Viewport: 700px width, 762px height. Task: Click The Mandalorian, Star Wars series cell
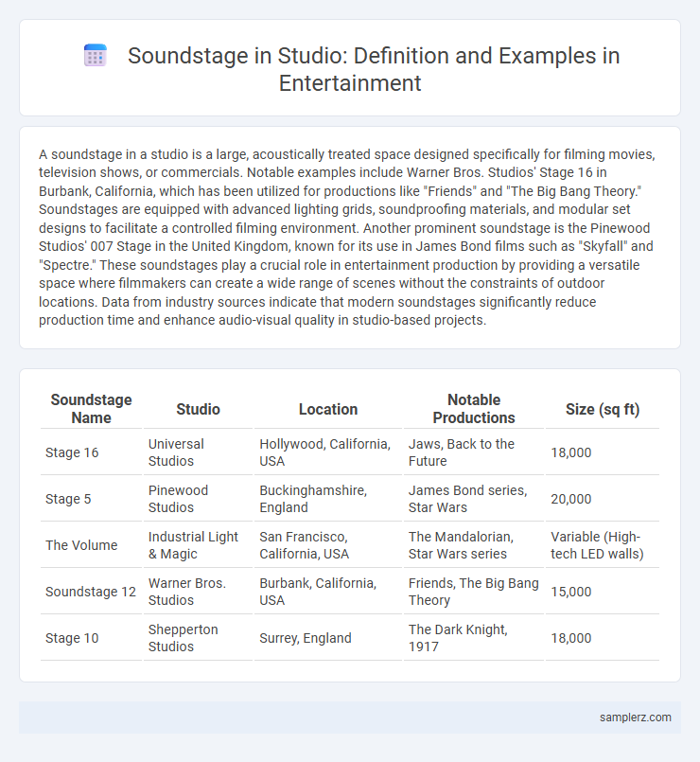474,545
